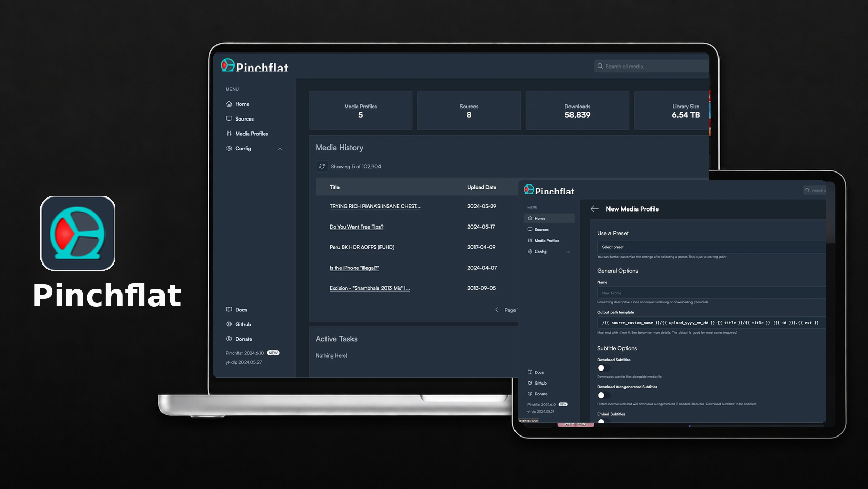
Task: Click the Home house icon in tablet sidebar
Action: (530, 218)
